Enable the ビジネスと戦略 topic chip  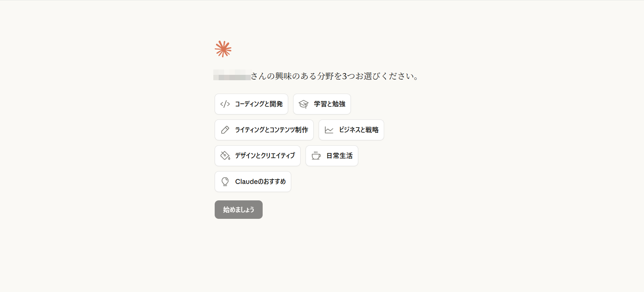pos(358,130)
